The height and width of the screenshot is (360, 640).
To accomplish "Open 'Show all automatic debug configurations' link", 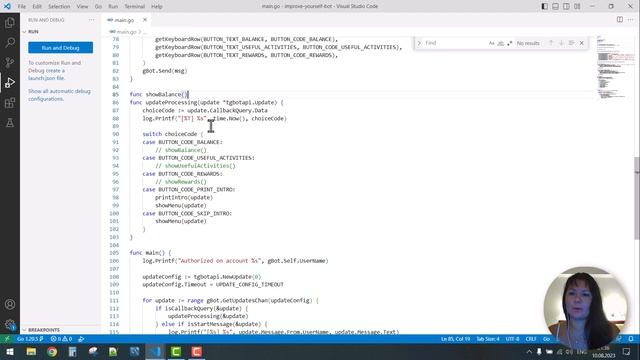I will click(x=59, y=95).
